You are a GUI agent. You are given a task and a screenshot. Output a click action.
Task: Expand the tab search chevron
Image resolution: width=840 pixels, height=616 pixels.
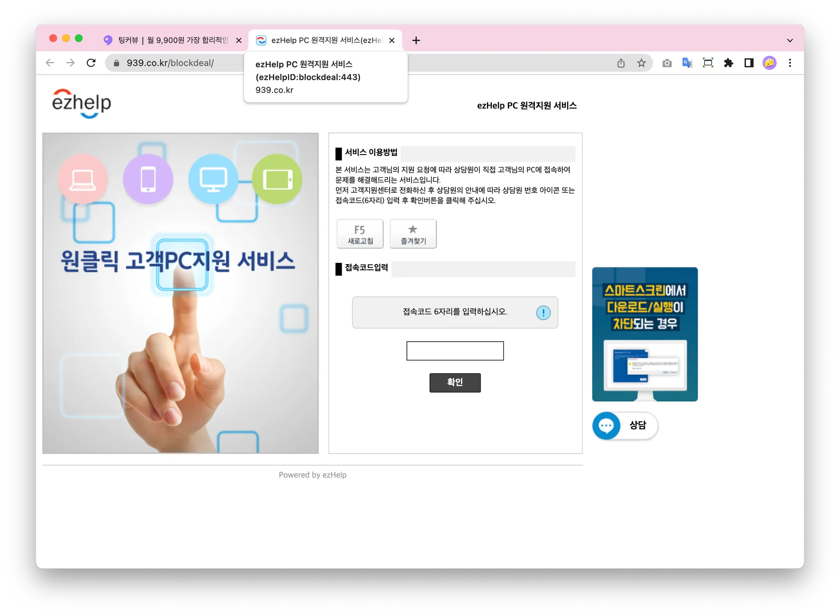click(790, 40)
